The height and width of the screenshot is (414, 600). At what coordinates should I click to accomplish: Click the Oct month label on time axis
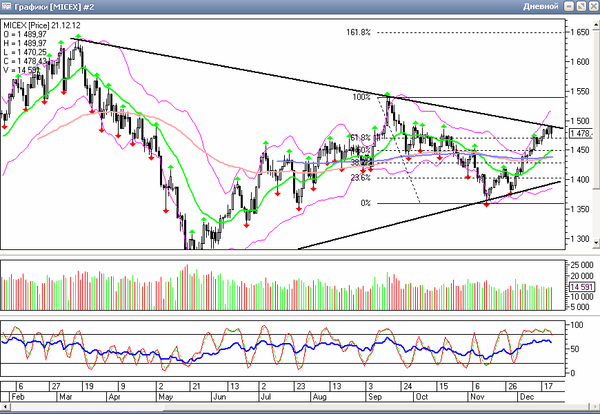[x=422, y=397]
